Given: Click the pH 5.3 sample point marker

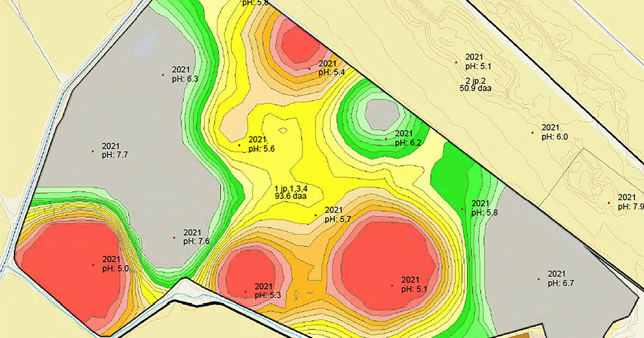Looking at the screenshot, I should pyautogui.click(x=246, y=291).
